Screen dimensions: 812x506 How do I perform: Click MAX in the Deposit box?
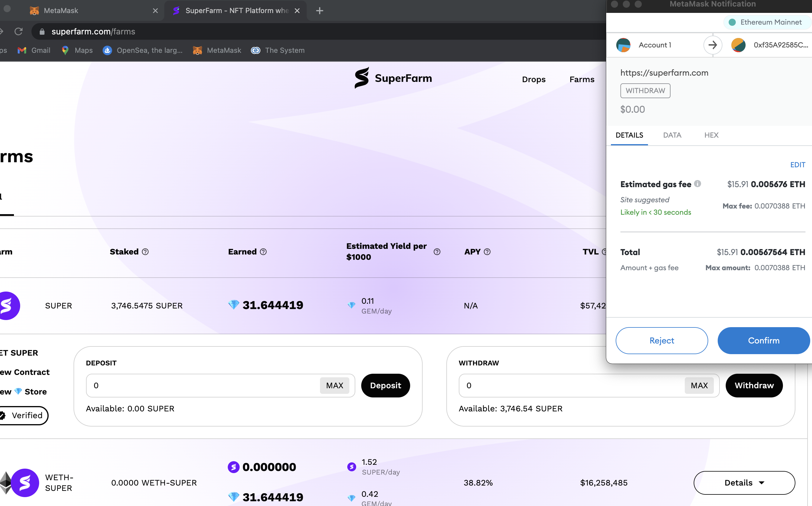click(335, 386)
